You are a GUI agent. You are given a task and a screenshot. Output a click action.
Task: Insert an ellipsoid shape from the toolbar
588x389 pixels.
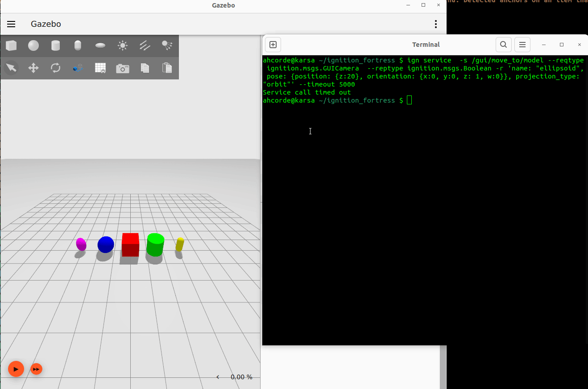click(x=100, y=46)
